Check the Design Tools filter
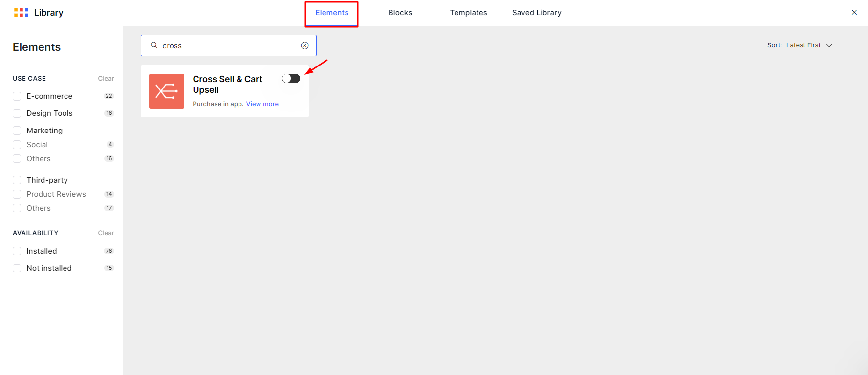Image resolution: width=868 pixels, height=375 pixels. click(17, 113)
